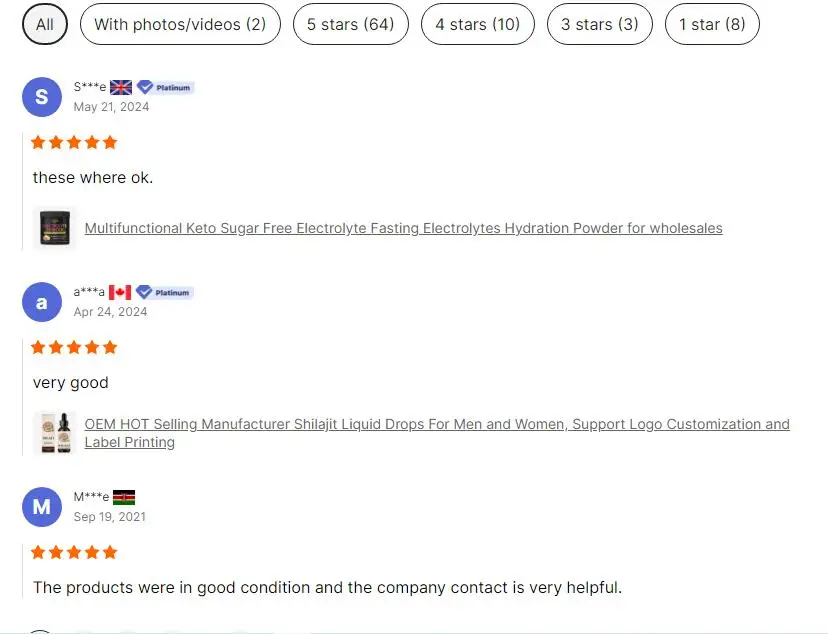This screenshot has width=828, height=634.
Task: Click the M reviewer avatar
Action: pyautogui.click(x=41, y=507)
